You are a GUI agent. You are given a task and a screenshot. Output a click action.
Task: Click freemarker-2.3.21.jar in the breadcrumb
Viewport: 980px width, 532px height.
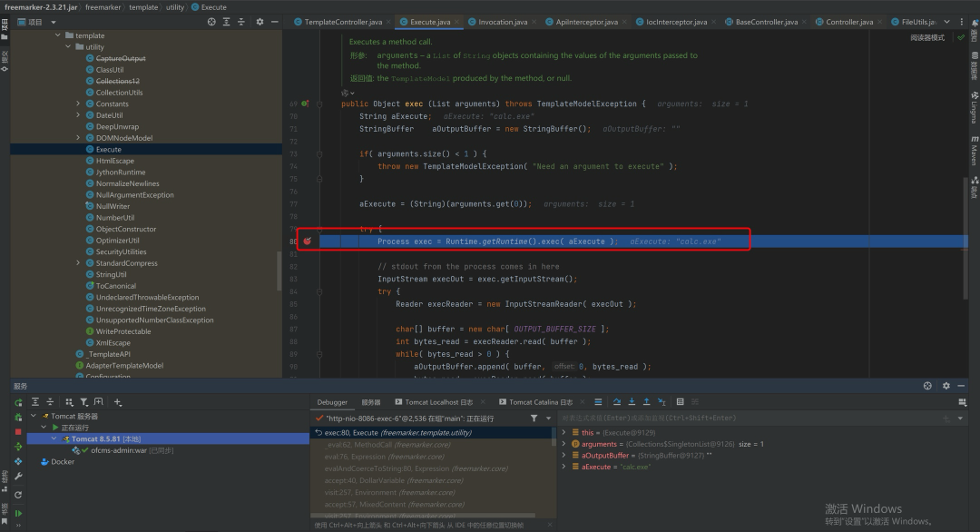(x=41, y=7)
